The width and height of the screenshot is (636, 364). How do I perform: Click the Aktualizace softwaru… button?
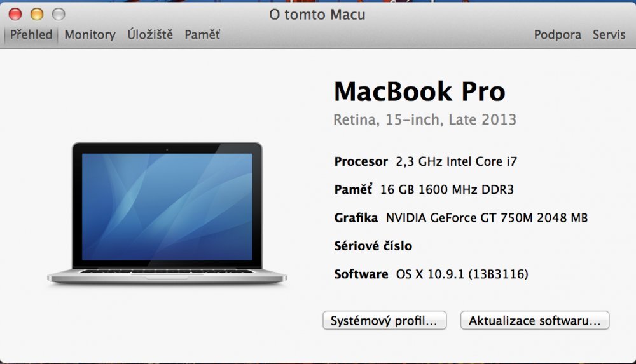pyautogui.click(x=535, y=320)
